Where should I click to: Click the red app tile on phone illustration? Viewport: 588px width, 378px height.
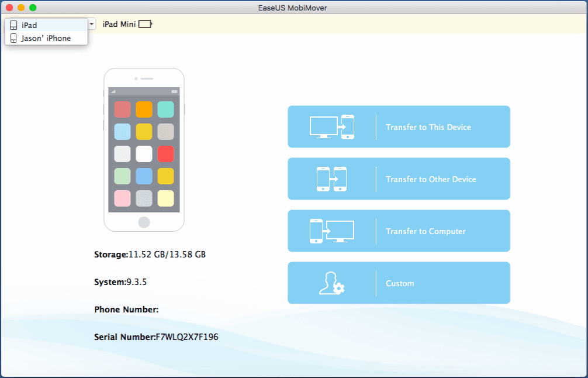coord(122,109)
